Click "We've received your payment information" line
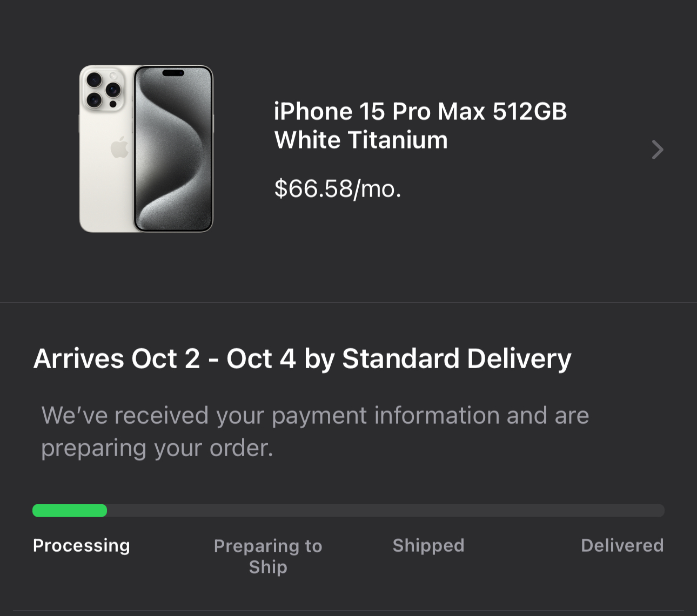The image size is (697, 616). tap(315, 415)
